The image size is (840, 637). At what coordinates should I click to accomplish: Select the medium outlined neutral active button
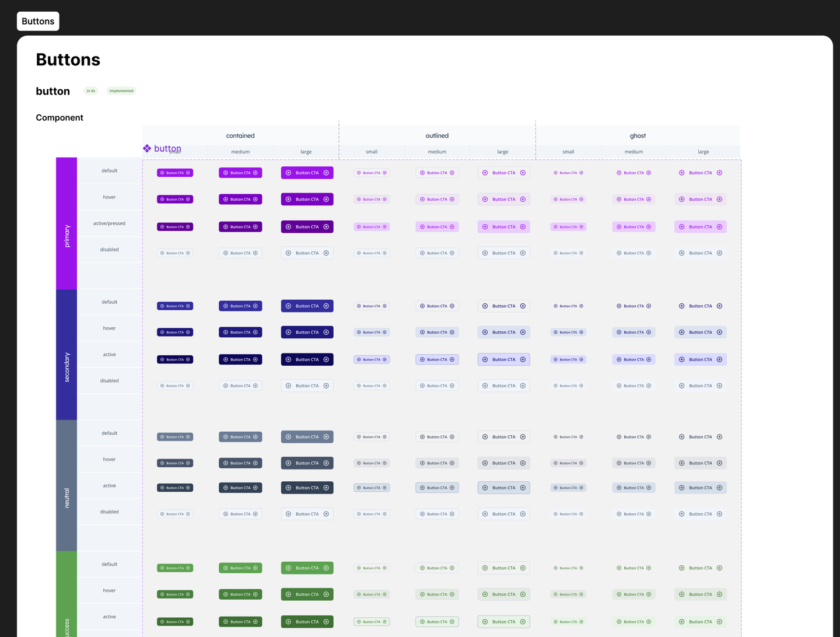coord(437,488)
